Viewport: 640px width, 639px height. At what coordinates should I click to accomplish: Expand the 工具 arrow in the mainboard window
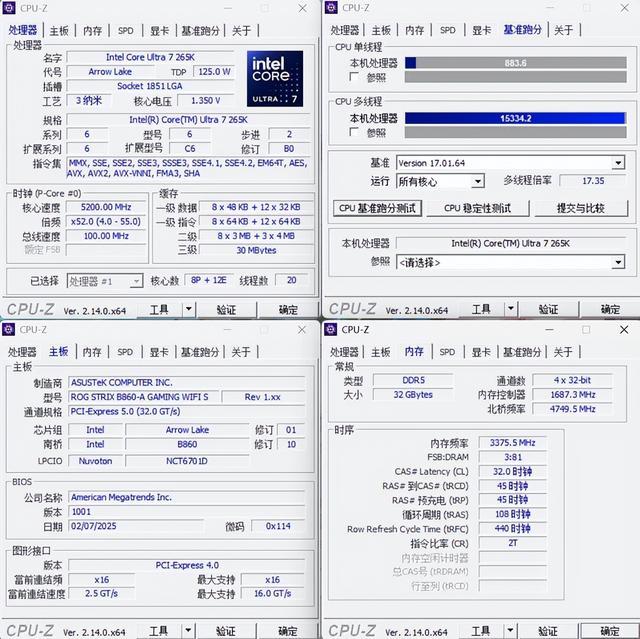click(x=188, y=630)
